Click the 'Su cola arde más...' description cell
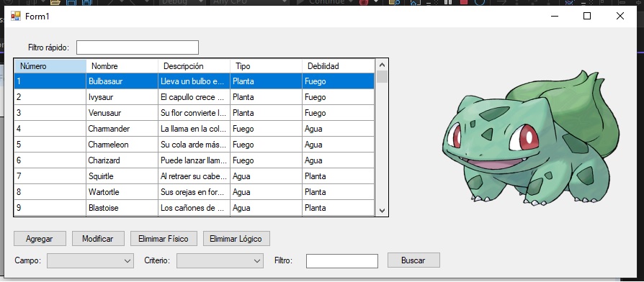The width and height of the screenshot is (644, 282). point(194,145)
